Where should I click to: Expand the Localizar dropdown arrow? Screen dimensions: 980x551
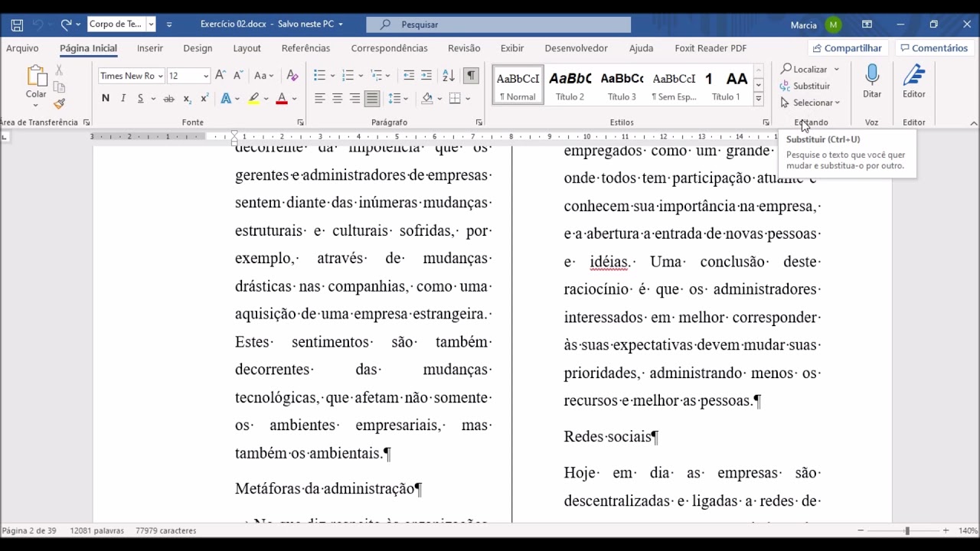click(x=837, y=70)
